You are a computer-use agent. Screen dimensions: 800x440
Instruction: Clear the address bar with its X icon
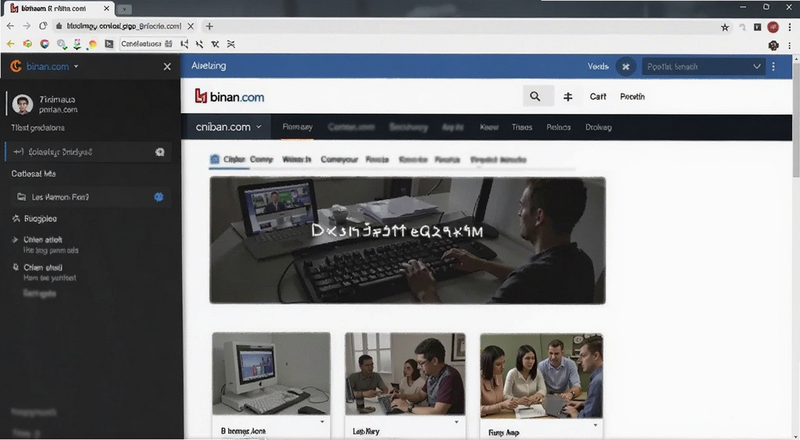[x=190, y=26]
